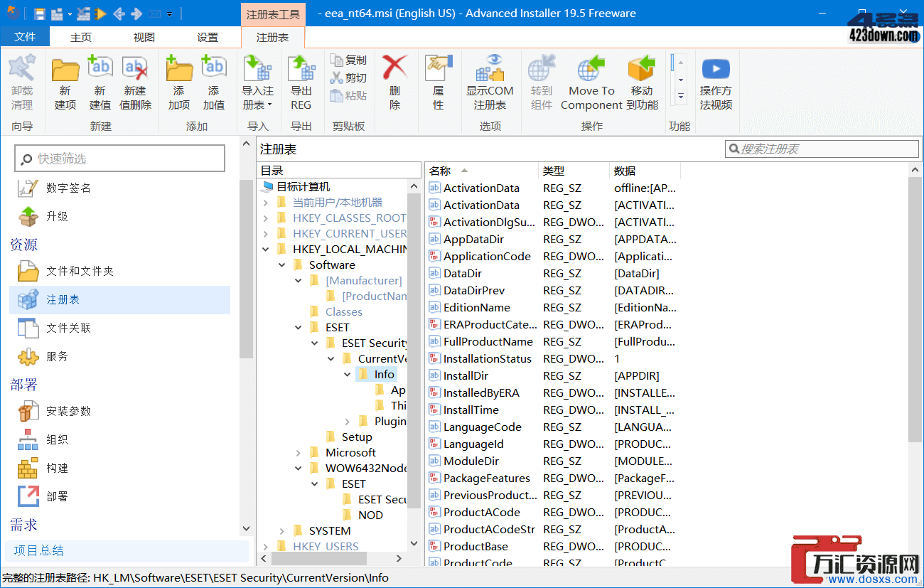
Task: Select the NOD key in tree
Action: [371, 515]
